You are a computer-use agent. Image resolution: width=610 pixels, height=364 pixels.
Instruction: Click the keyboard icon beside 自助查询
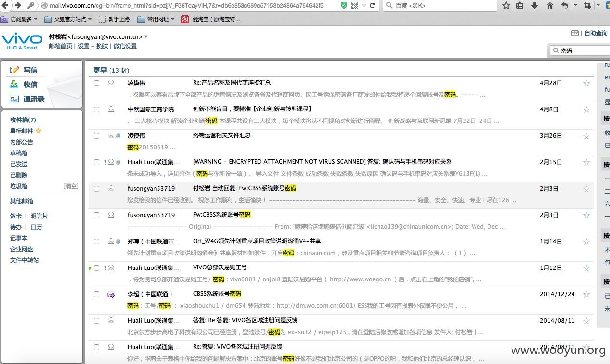(575, 33)
